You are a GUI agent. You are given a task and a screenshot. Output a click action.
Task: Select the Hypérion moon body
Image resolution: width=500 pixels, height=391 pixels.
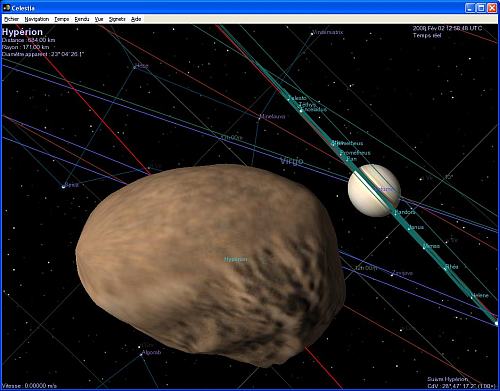click(210, 263)
